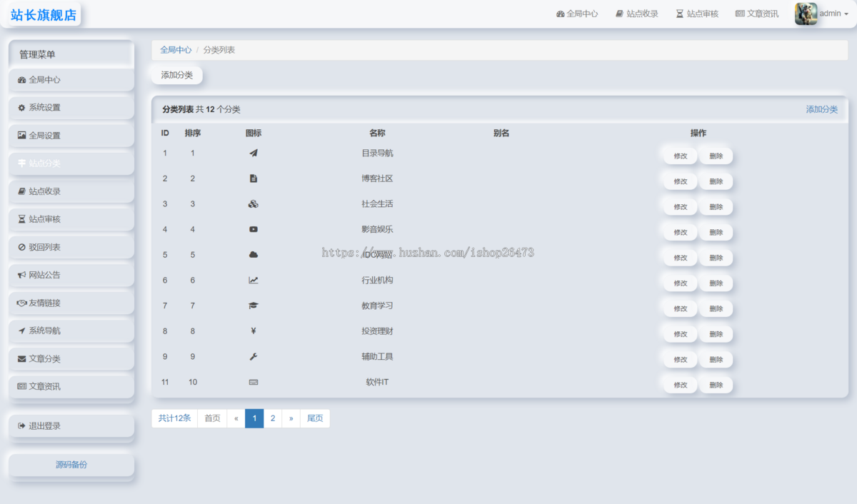Click 修改 in the cloud icon row
857x504 pixels.
coord(681,258)
